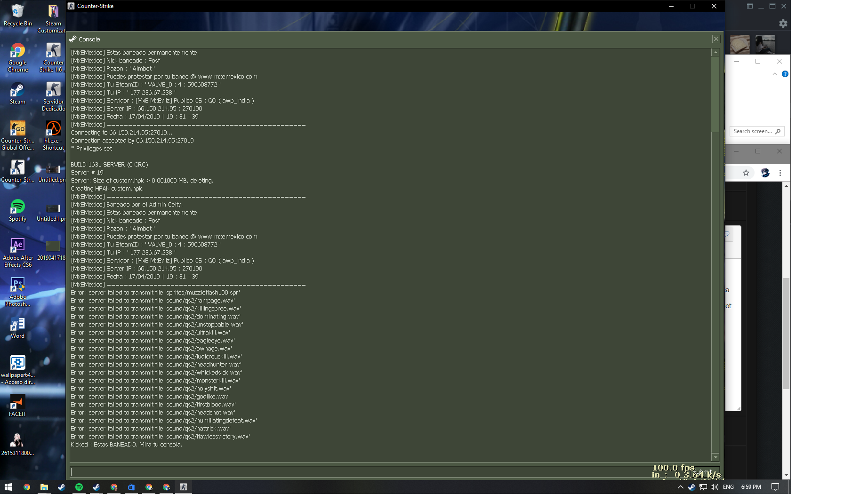This screenshot has height=495, width=868.
Task: Open the volume control in tray
Action: (715, 487)
